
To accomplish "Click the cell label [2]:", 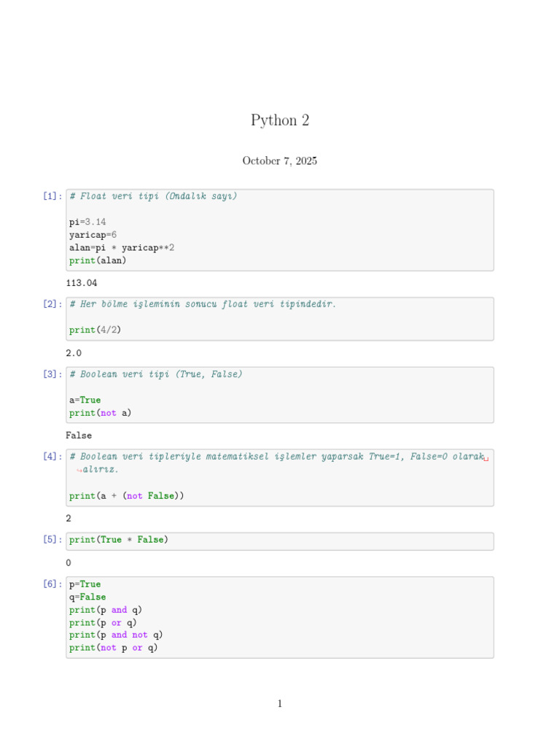I will [52, 304].
